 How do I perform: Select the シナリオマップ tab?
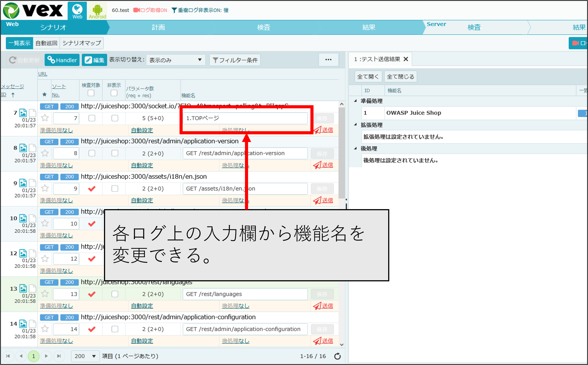pos(82,43)
